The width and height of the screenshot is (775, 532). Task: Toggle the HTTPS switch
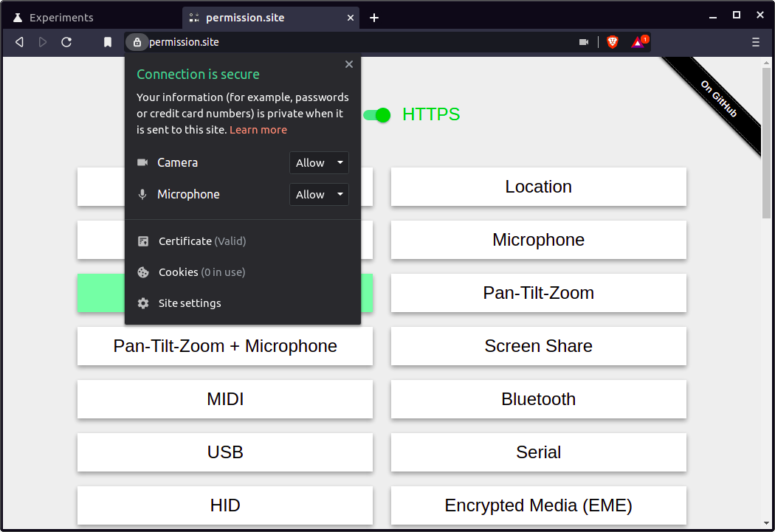pyautogui.click(x=376, y=115)
